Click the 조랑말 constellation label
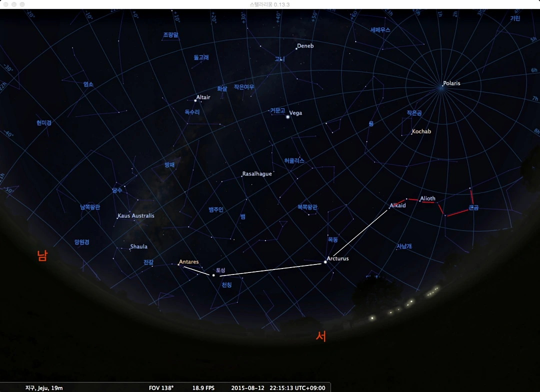Image resolution: width=540 pixels, height=392 pixels. pos(171,35)
